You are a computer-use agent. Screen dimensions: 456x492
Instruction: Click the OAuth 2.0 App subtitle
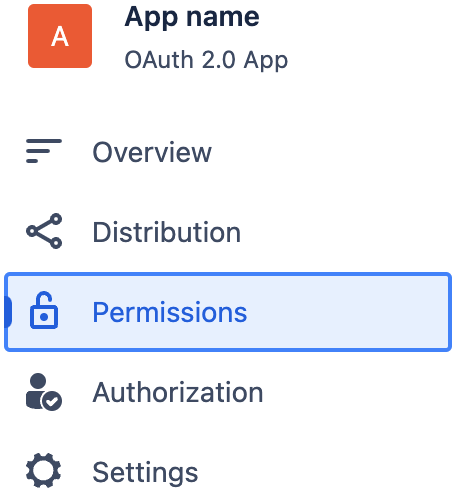pyautogui.click(x=206, y=60)
